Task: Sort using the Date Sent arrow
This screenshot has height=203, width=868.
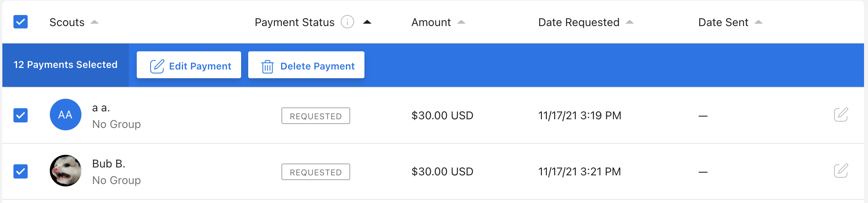Action: pyautogui.click(x=759, y=22)
